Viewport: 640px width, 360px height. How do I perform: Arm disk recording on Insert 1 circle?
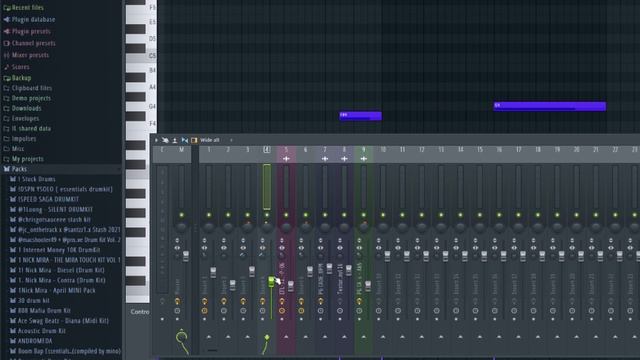pyautogui.click(x=204, y=311)
